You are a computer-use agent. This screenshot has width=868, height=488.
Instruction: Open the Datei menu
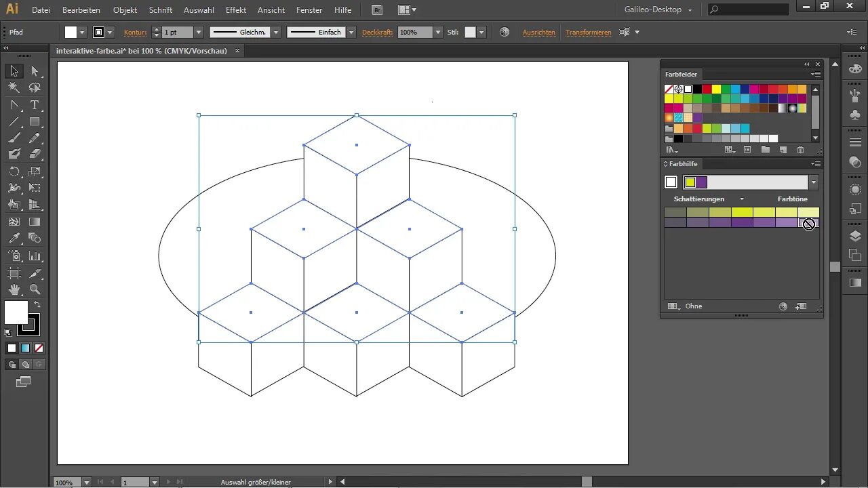41,10
